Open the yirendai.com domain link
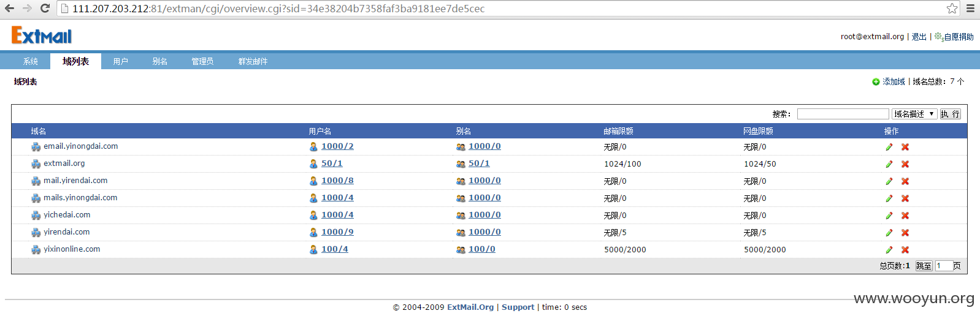The height and width of the screenshot is (316, 980). (x=67, y=232)
